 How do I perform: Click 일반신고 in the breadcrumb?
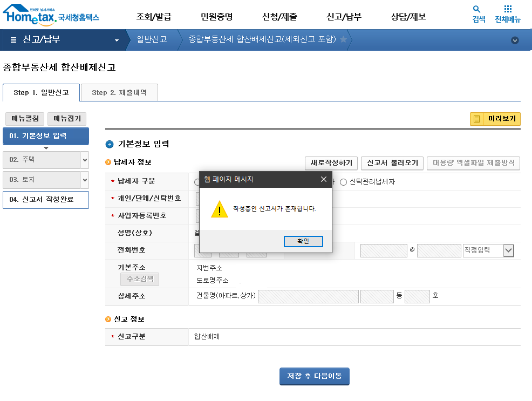click(152, 39)
